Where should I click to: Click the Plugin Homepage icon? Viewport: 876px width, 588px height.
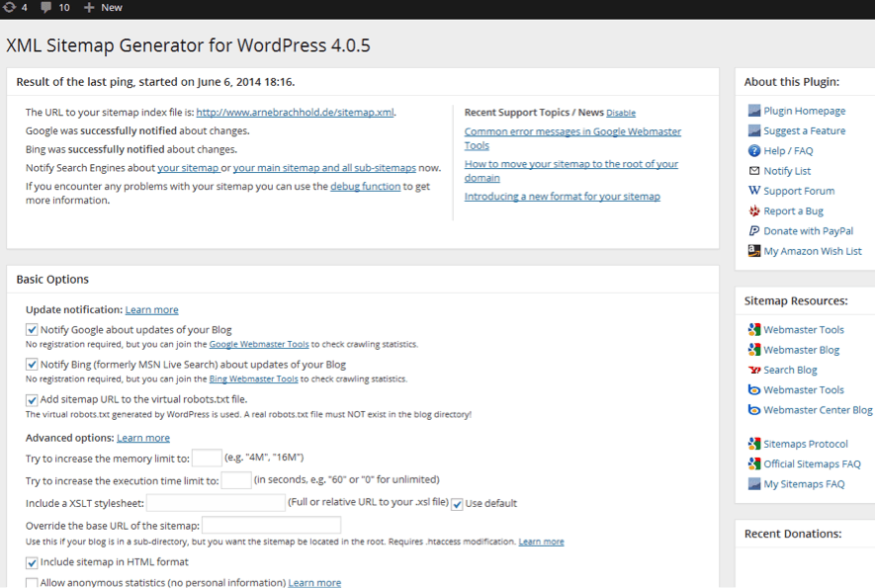tap(754, 111)
